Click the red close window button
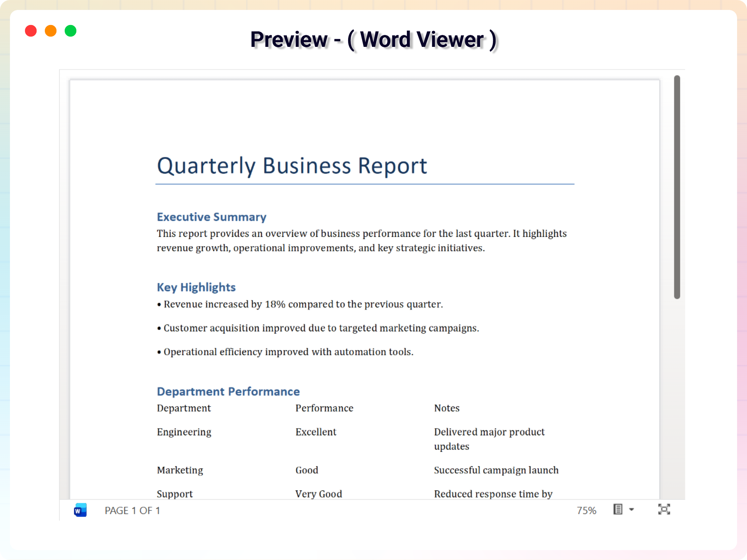The height and width of the screenshot is (560, 747). (31, 31)
